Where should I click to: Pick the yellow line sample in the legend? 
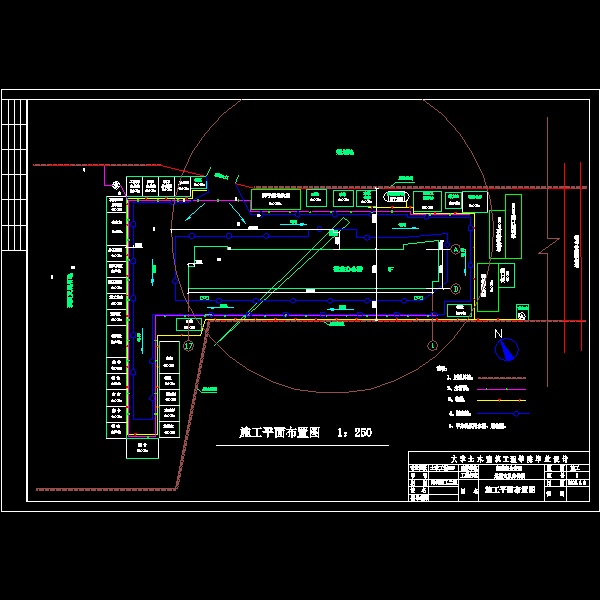[x=501, y=400]
